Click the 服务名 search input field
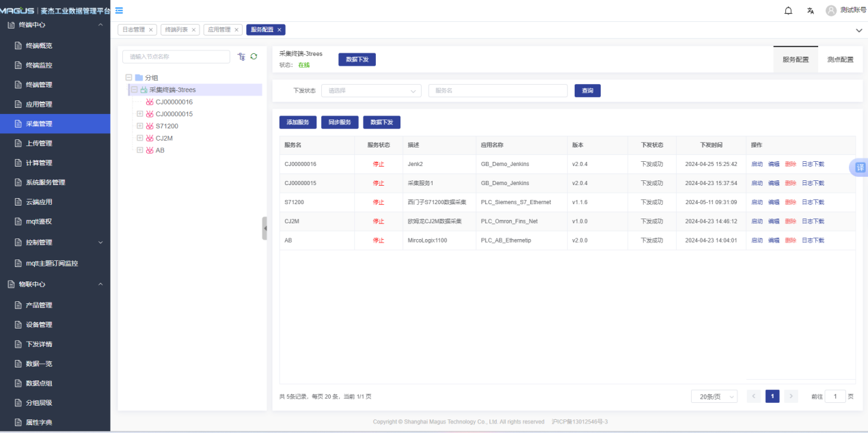The height and width of the screenshot is (433, 868). 498,91
